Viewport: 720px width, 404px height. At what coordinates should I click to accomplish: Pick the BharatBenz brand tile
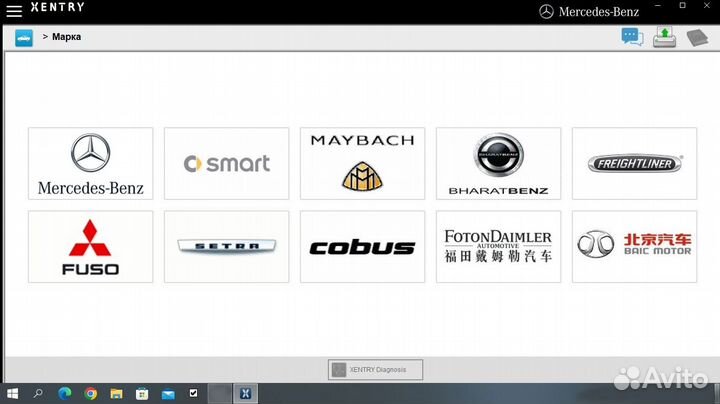tap(498, 163)
